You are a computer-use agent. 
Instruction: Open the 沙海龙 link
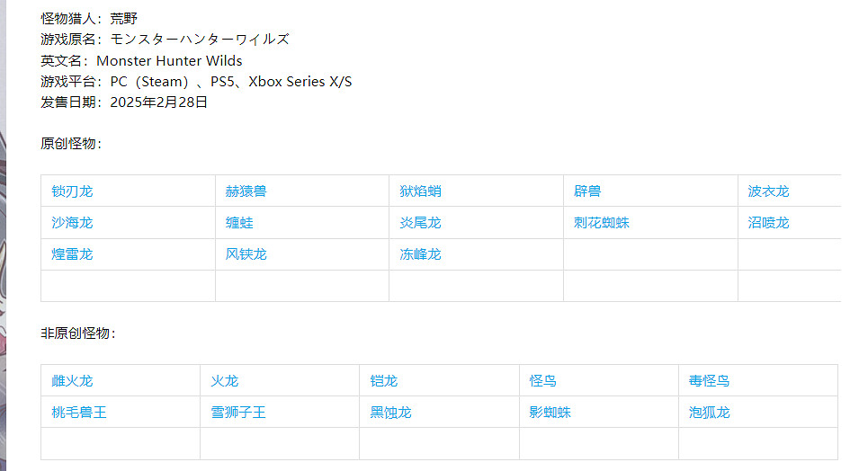(72, 223)
